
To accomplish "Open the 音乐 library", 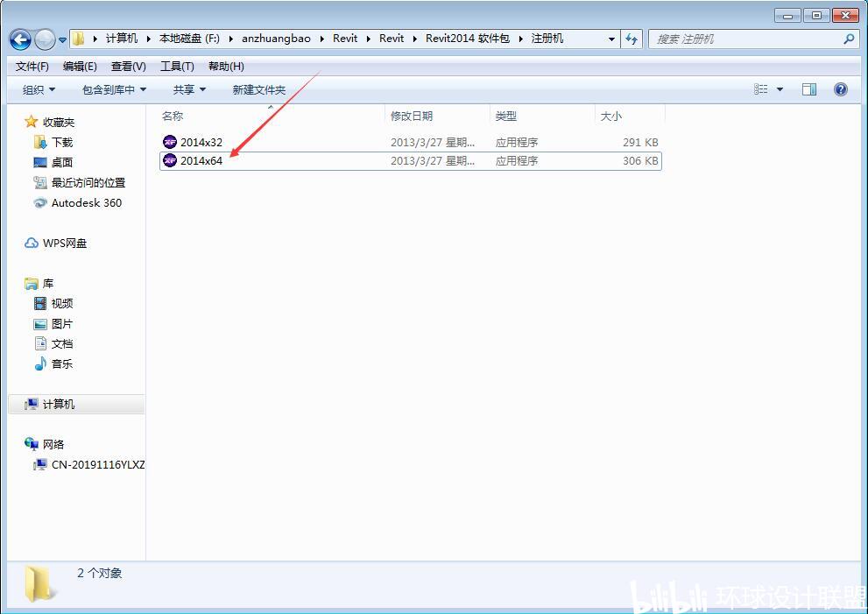I will click(62, 363).
